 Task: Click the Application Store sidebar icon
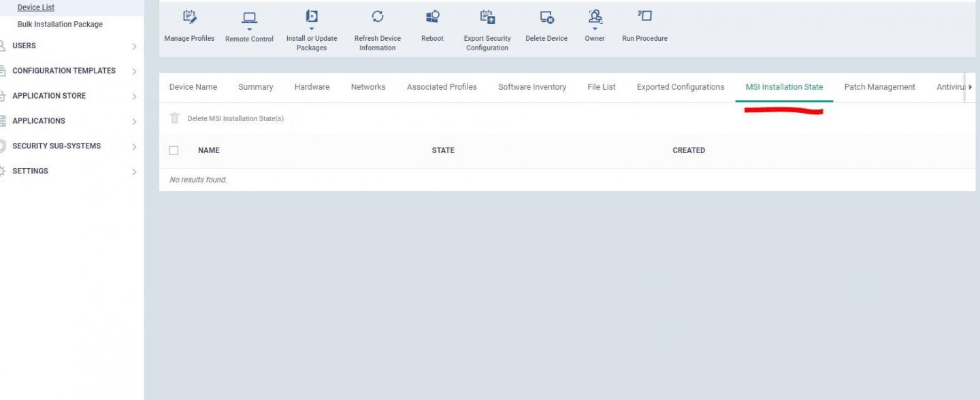pyautogui.click(x=2, y=96)
